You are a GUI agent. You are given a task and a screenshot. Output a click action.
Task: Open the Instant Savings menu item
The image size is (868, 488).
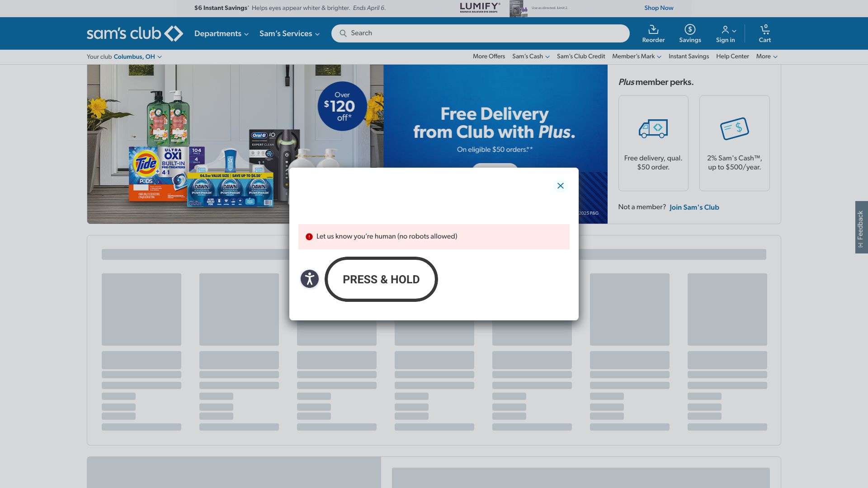click(x=689, y=56)
